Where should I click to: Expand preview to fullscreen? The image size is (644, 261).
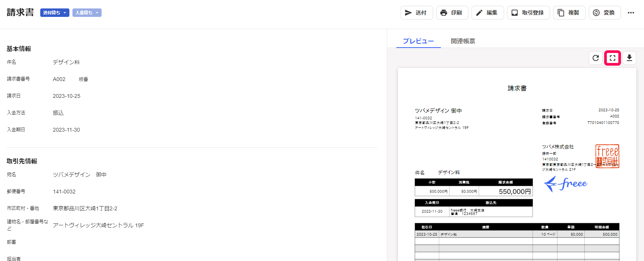(612, 58)
